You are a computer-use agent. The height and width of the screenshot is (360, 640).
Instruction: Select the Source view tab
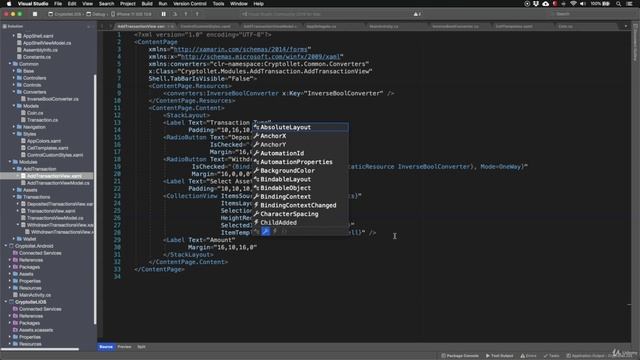106,347
